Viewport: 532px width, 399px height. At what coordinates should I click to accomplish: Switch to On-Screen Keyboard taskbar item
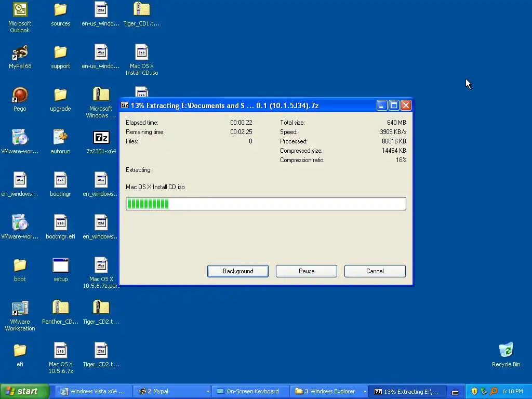pyautogui.click(x=250, y=392)
